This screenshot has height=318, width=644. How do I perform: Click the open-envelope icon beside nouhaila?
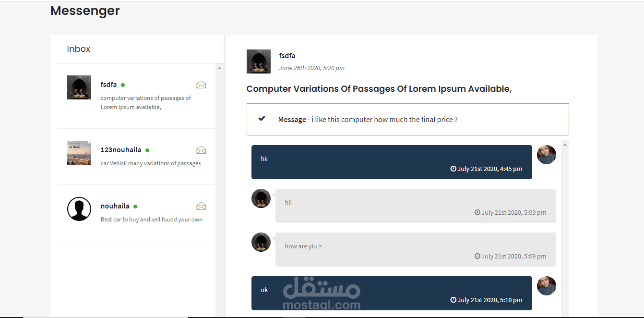(x=201, y=207)
